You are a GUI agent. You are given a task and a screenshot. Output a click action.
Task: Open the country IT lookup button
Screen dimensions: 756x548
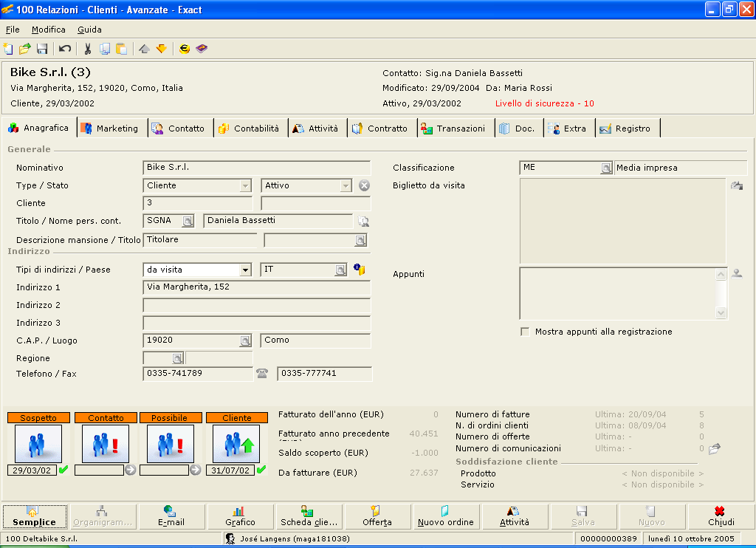[340, 270]
